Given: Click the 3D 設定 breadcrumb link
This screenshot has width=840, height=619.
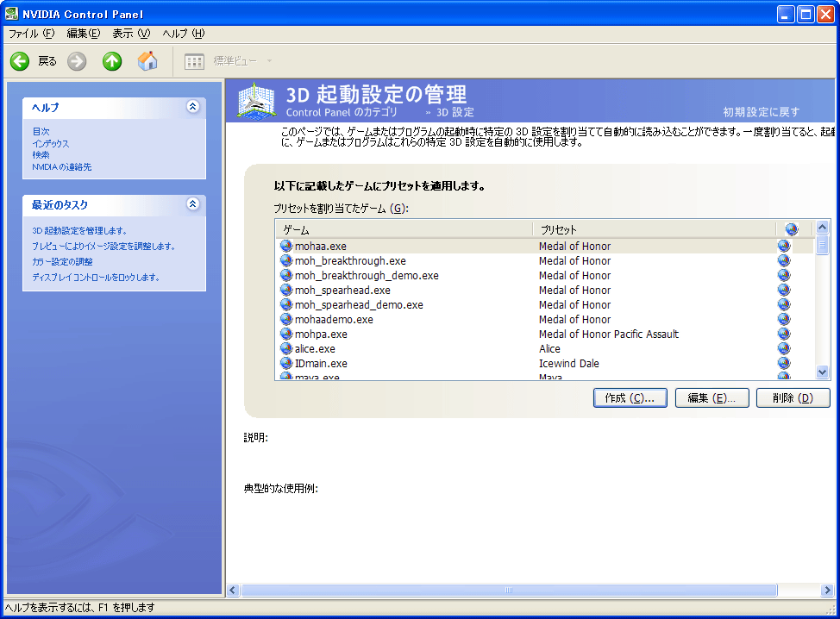Looking at the screenshot, I should pyautogui.click(x=454, y=112).
